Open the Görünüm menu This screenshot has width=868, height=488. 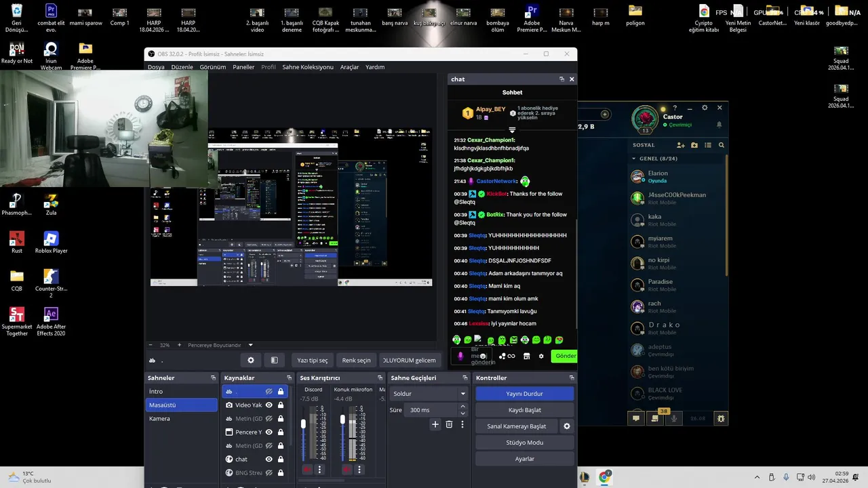pos(213,67)
